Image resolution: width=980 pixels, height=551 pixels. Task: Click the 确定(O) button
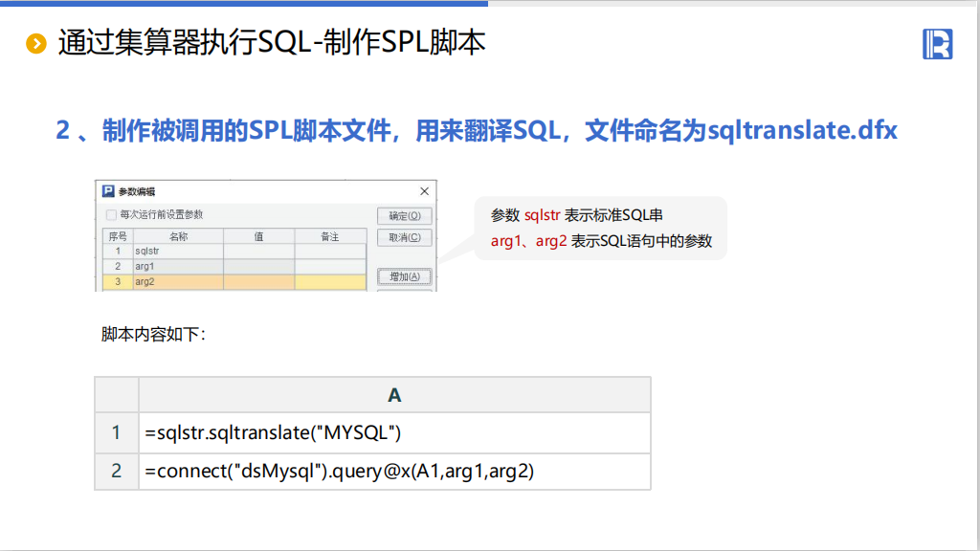[x=405, y=215]
